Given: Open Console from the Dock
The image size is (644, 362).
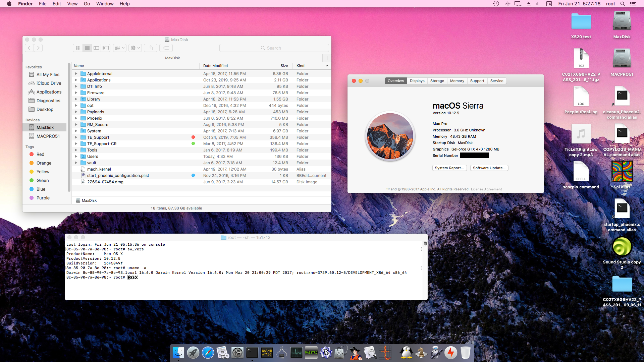Looking at the screenshot, I should pyautogui.click(x=267, y=353).
